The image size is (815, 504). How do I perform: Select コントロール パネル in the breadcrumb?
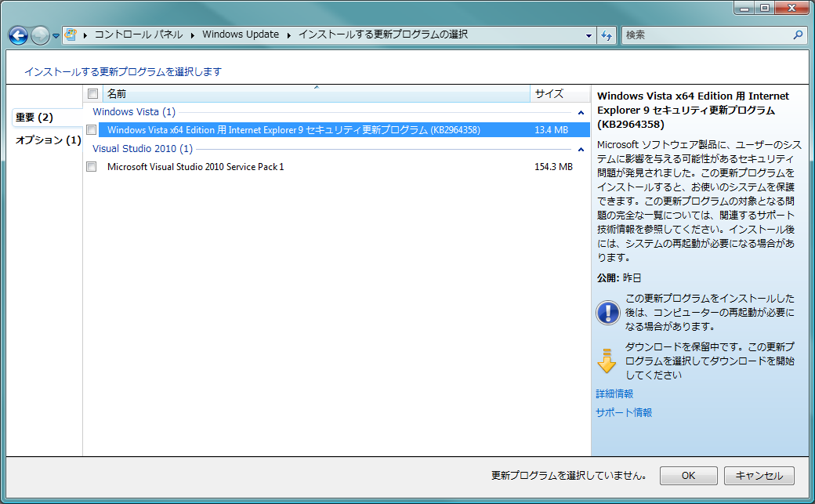click(x=138, y=34)
